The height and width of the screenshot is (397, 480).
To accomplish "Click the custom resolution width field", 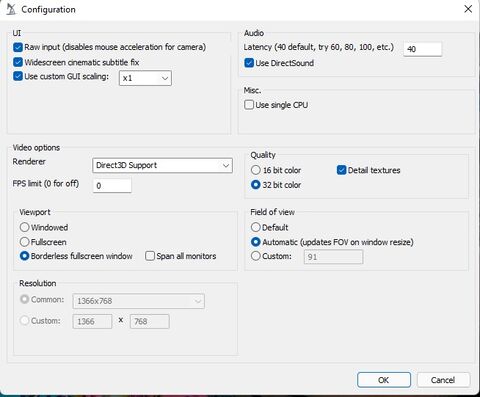I will [x=92, y=321].
